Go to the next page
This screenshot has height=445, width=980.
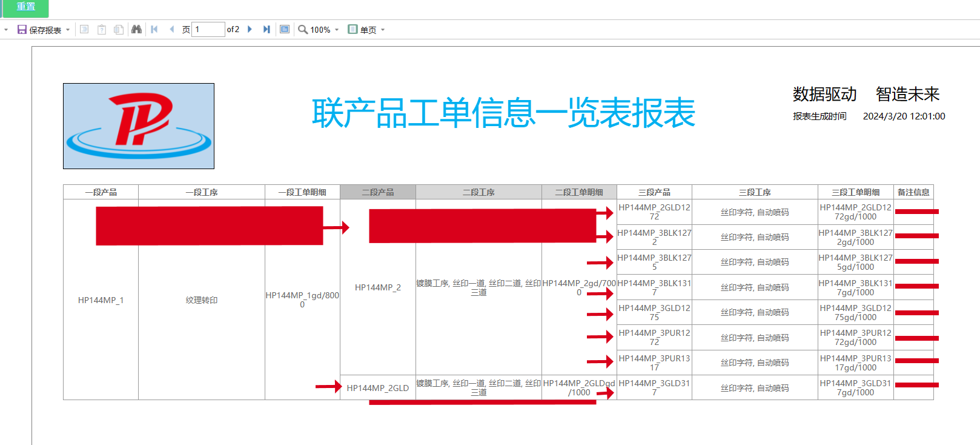click(x=250, y=29)
